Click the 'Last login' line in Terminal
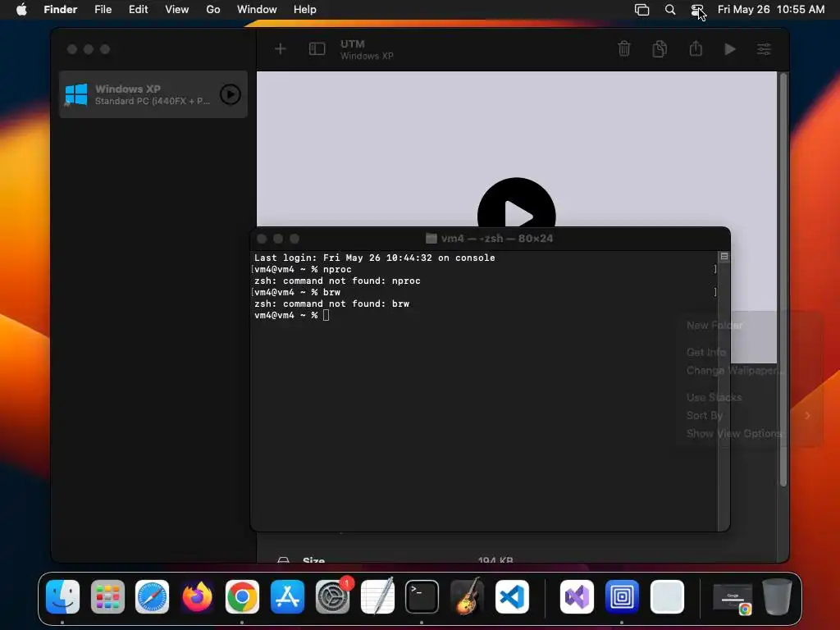 coord(374,258)
